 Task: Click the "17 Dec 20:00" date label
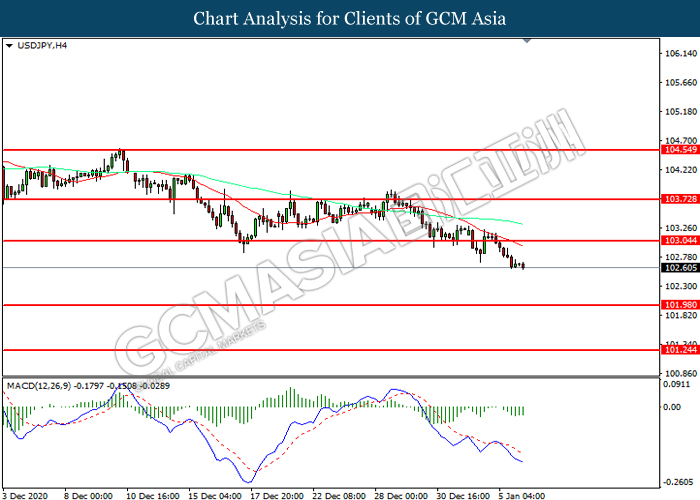pyautogui.click(x=277, y=496)
